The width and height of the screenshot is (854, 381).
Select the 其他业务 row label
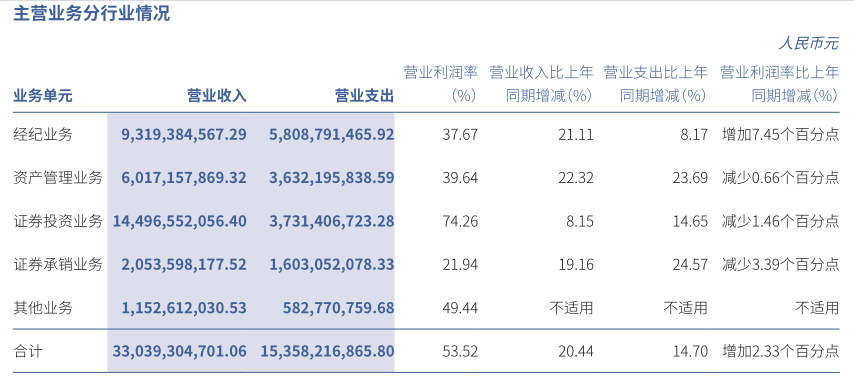pyautogui.click(x=42, y=309)
